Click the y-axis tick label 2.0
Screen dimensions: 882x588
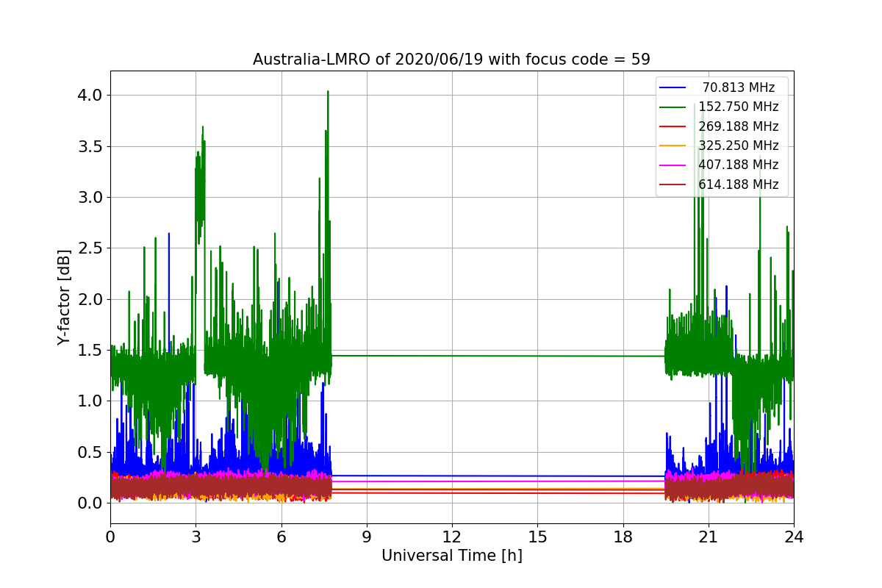(x=89, y=299)
